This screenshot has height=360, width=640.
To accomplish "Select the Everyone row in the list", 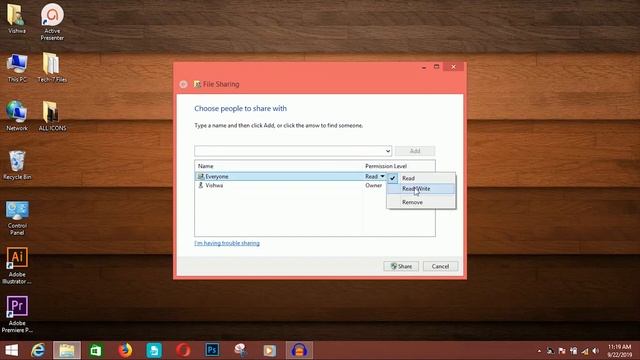I will [291, 176].
